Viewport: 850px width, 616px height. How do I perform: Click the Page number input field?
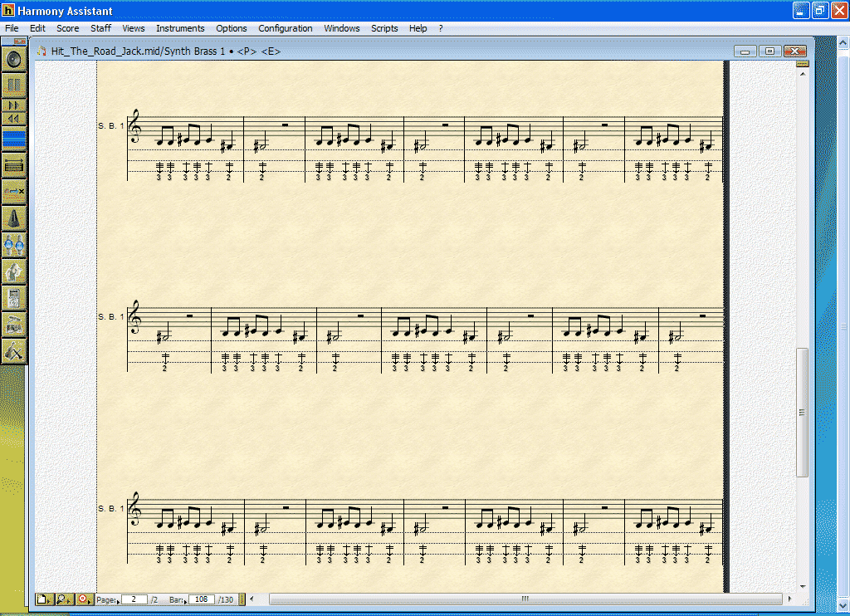tap(134, 599)
